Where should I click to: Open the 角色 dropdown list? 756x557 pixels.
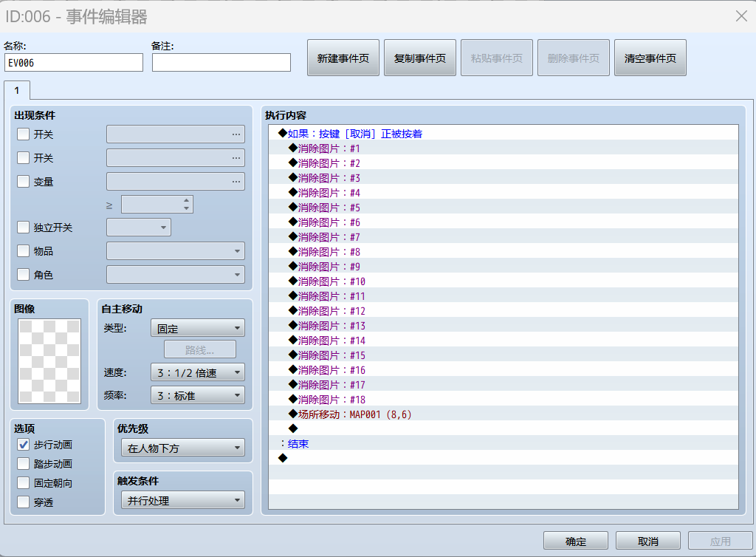pos(176,274)
